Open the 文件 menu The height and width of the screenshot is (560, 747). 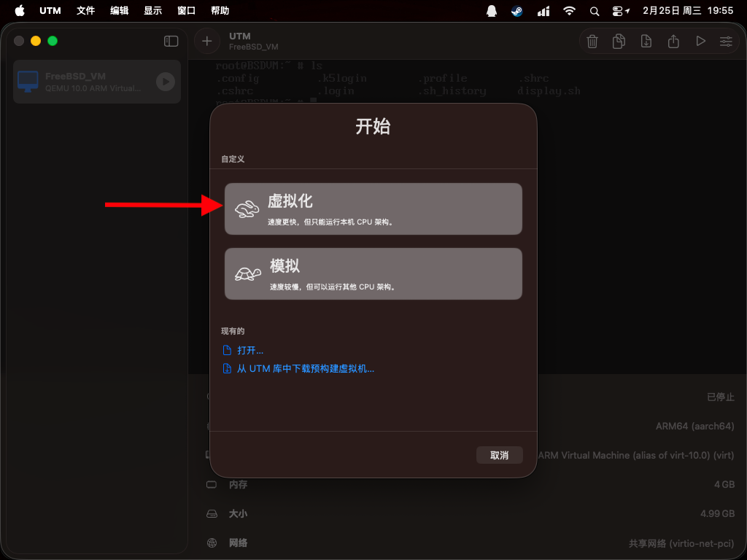(86, 10)
